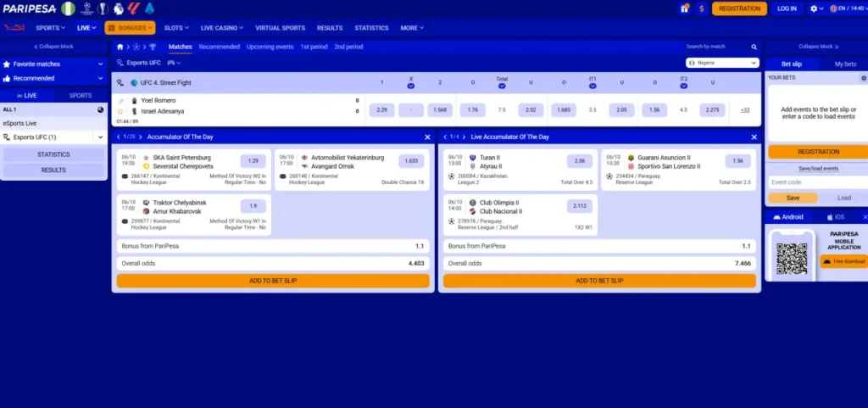Viewport: 868px width, 408px height.
Task: Click the Event code input field
Action: pyautogui.click(x=818, y=182)
